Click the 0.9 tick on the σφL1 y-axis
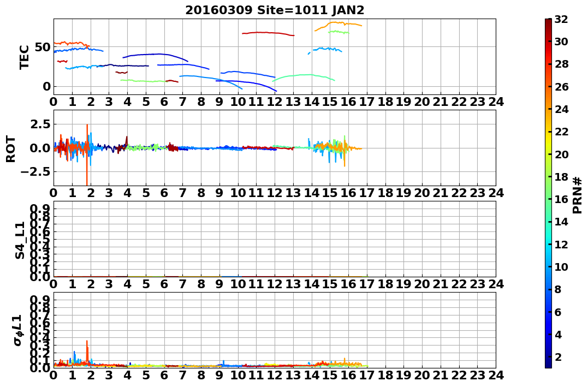 (x=40, y=300)
